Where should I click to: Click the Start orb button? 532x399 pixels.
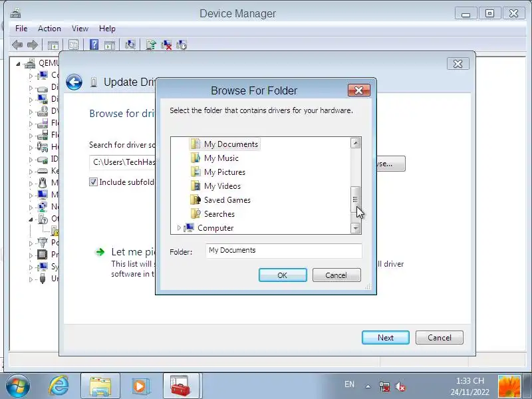(x=18, y=386)
